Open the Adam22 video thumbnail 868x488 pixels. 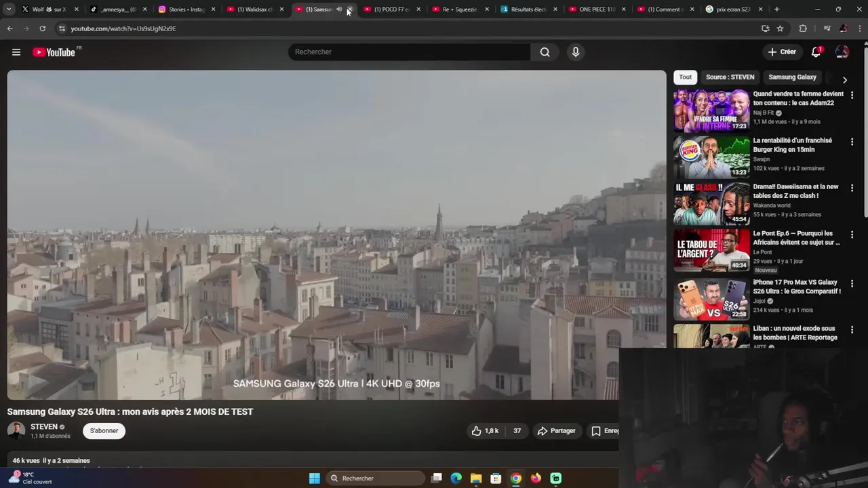coord(711,110)
